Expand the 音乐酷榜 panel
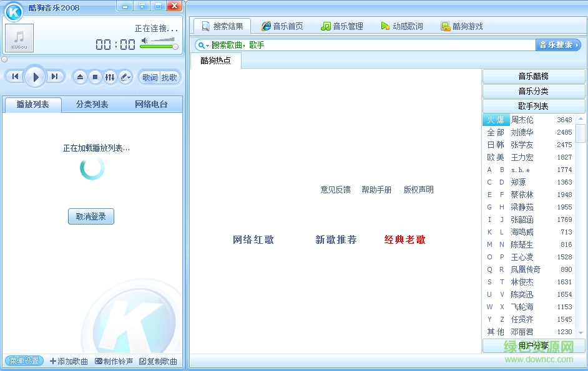The height and width of the screenshot is (371, 588). [x=534, y=75]
